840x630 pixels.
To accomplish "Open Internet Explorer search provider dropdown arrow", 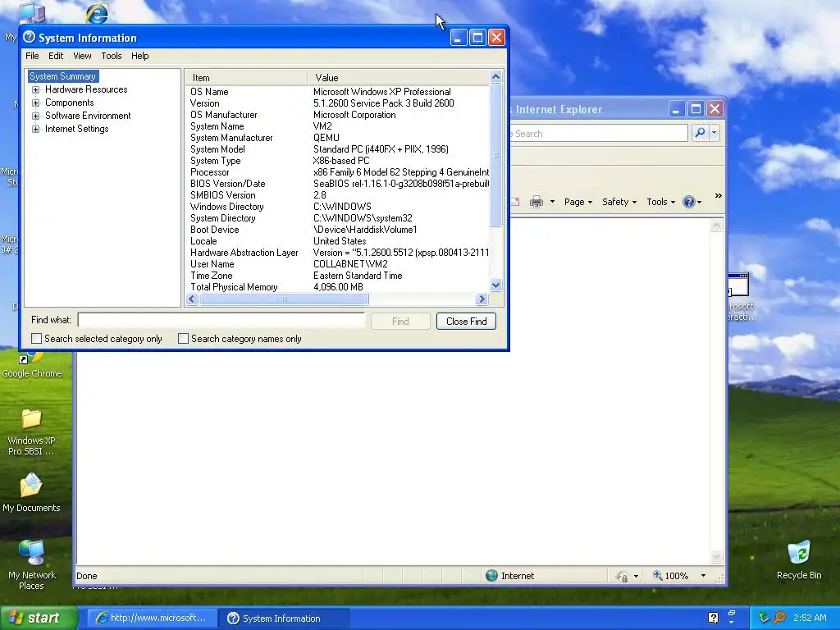I will click(714, 133).
